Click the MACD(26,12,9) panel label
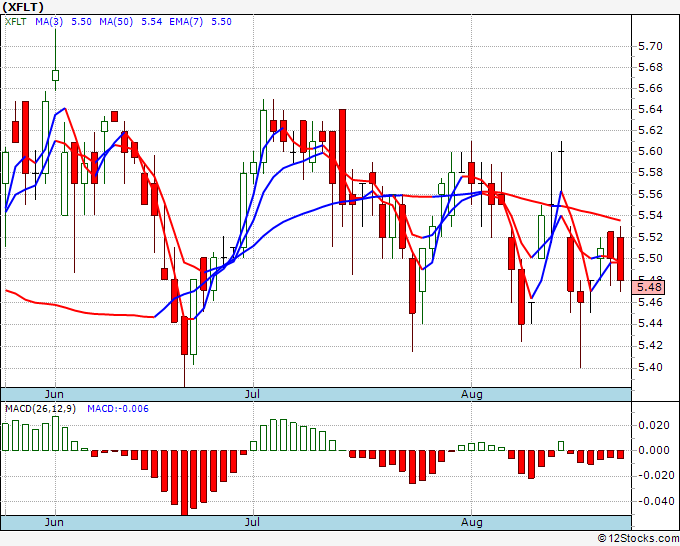Image resolution: width=680 pixels, height=546 pixels. tap(40, 409)
